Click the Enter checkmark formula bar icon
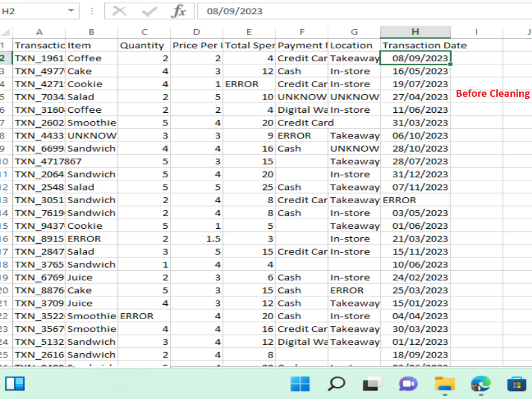Viewport: 532px width, 399px height. click(149, 11)
